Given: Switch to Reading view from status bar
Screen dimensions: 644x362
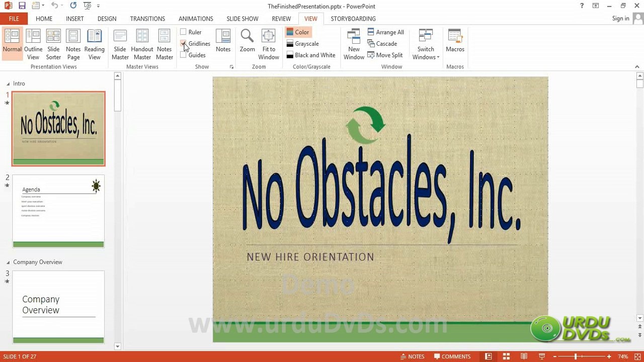Looking at the screenshot, I should click(x=524, y=356).
